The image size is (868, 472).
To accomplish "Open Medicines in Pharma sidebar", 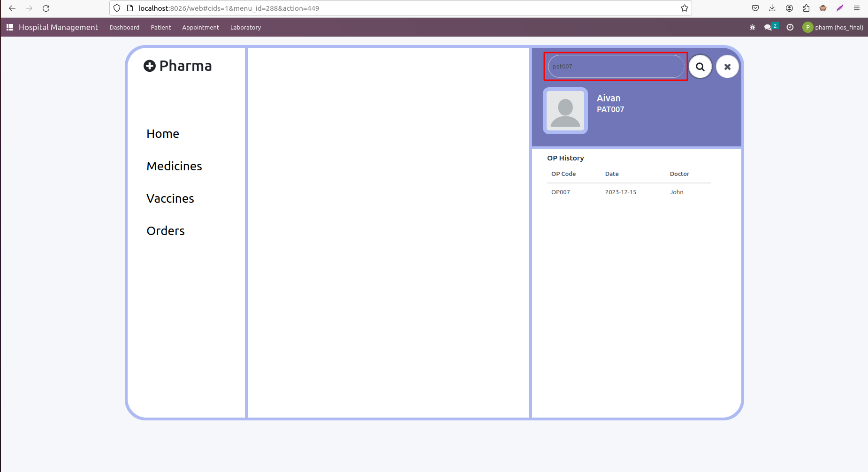I will (x=174, y=166).
